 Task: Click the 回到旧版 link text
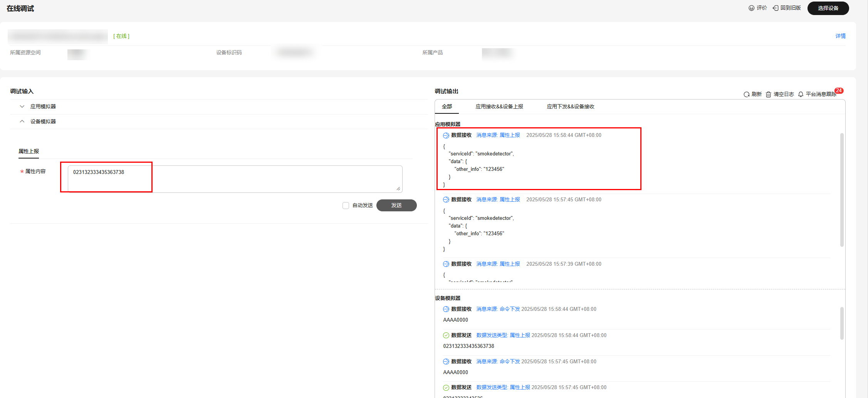coord(791,8)
